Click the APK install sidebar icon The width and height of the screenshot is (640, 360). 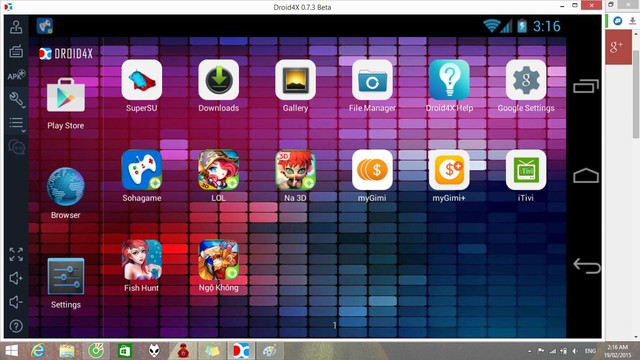pos(16,75)
